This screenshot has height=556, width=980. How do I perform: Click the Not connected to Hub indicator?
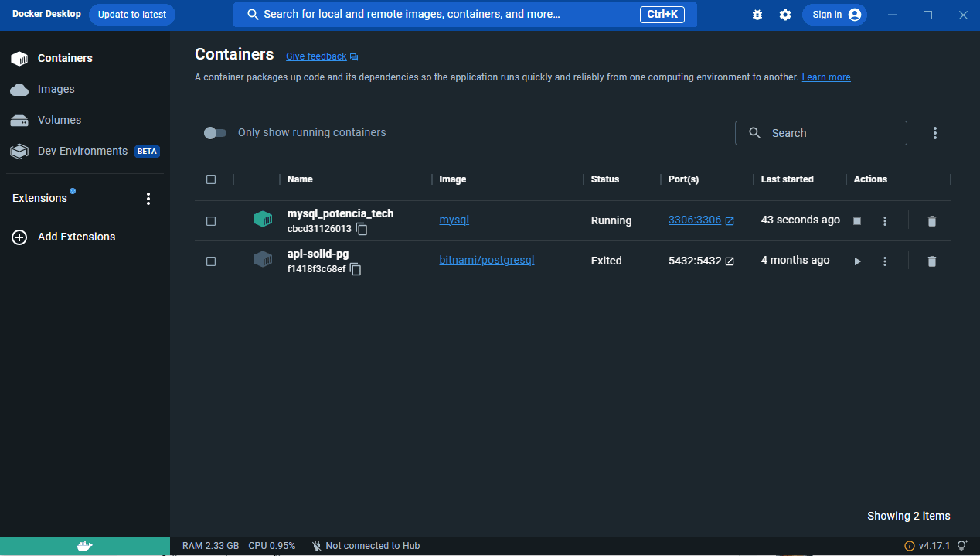(366, 546)
